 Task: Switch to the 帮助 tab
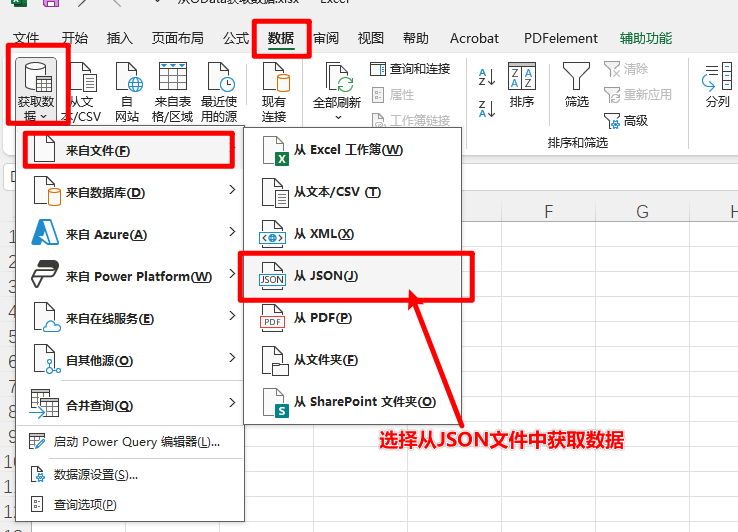pos(416,38)
